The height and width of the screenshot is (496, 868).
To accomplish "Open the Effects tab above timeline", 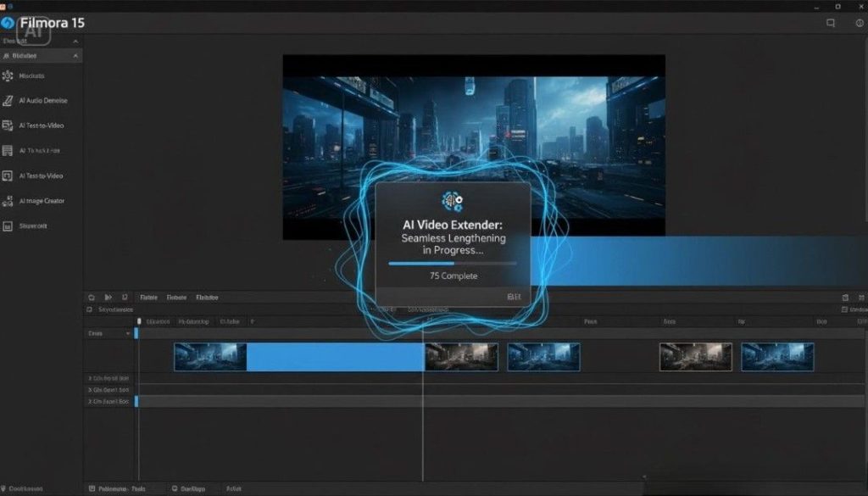I will (x=177, y=298).
